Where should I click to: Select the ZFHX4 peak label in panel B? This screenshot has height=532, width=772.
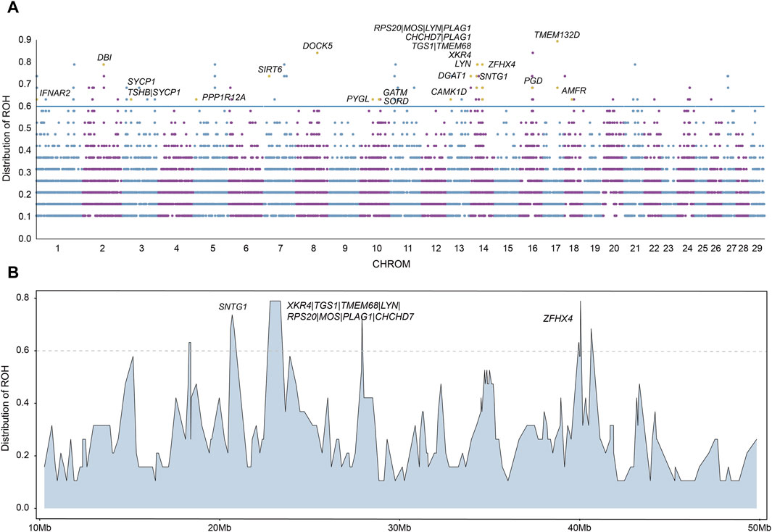click(x=558, y=319)
